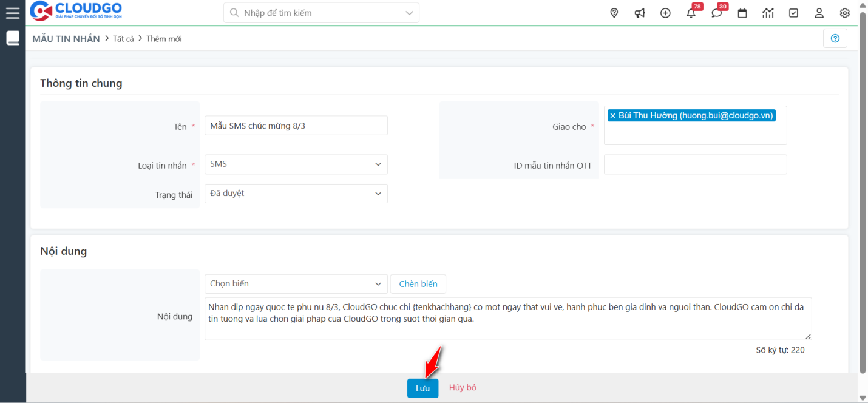Screen dimensions: 868x403
Task: Expand the Chọn biến variable dropdown
Action: pyautogui.click(x=296, y=283)
